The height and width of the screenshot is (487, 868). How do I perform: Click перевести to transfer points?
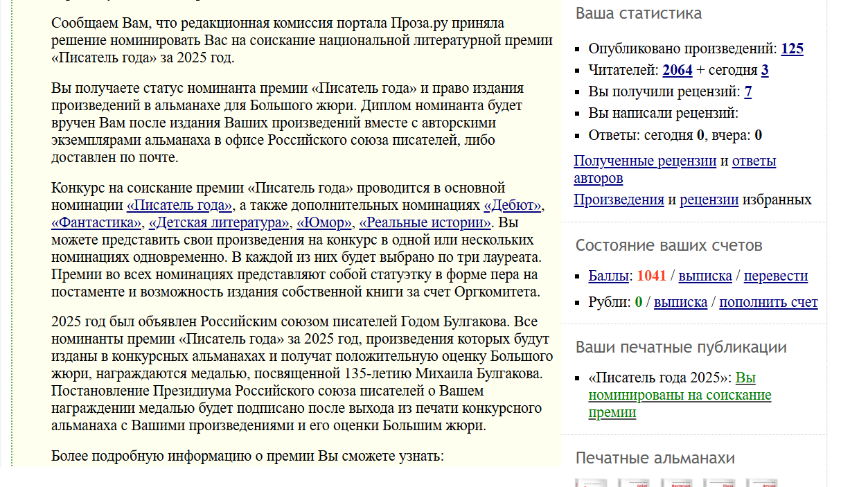[776, 276]
